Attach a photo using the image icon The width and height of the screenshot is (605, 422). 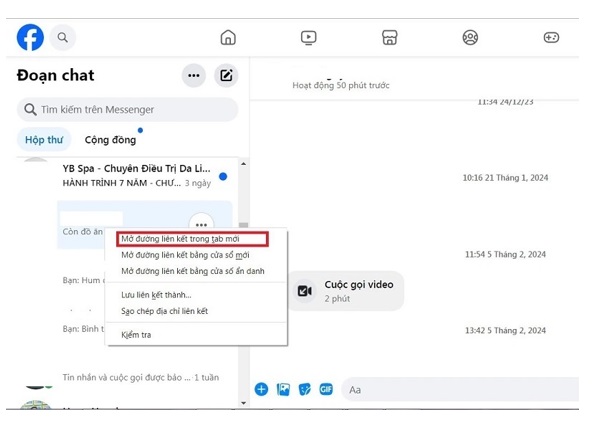[283, 389]
